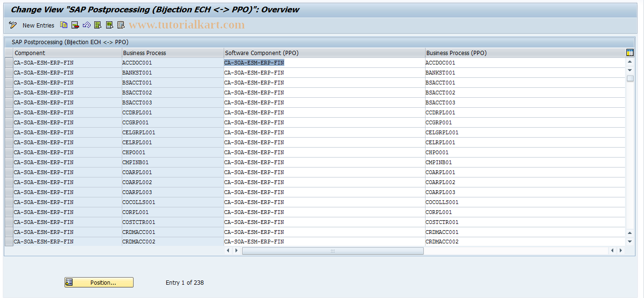The image size is (644, 298).
Task: Click Business Process cell CELRPL001
Action: (x=173, y=142)
